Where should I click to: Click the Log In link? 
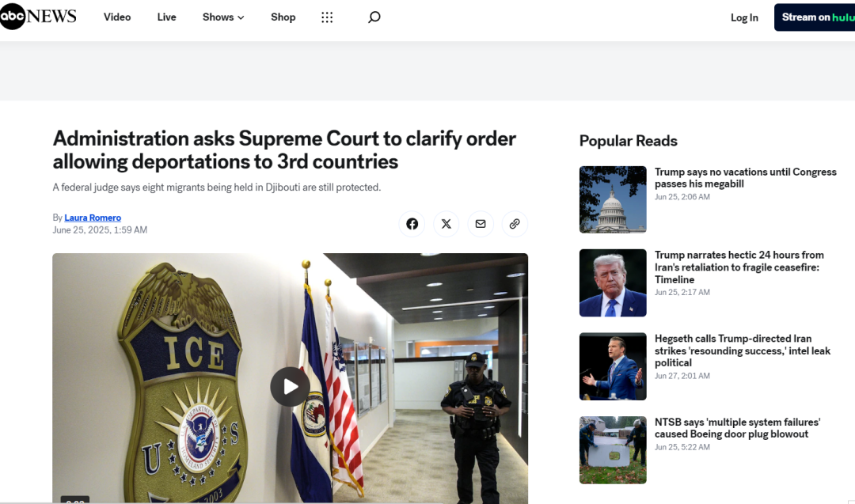click(744, 17)
